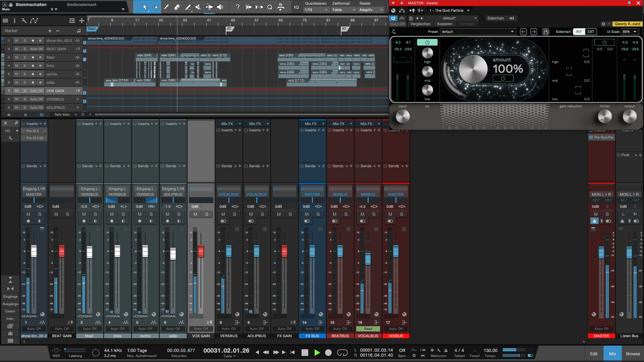The image size is (644, 362).
Task: Mute the VERSBUS mixer channel
Action: pyautogui.click(x=223, y=214)
